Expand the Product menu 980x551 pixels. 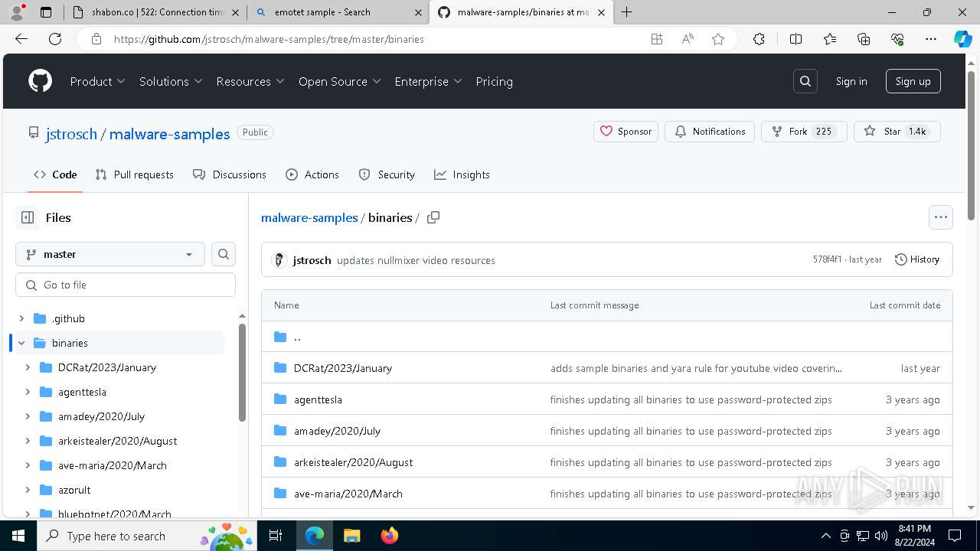97,81
